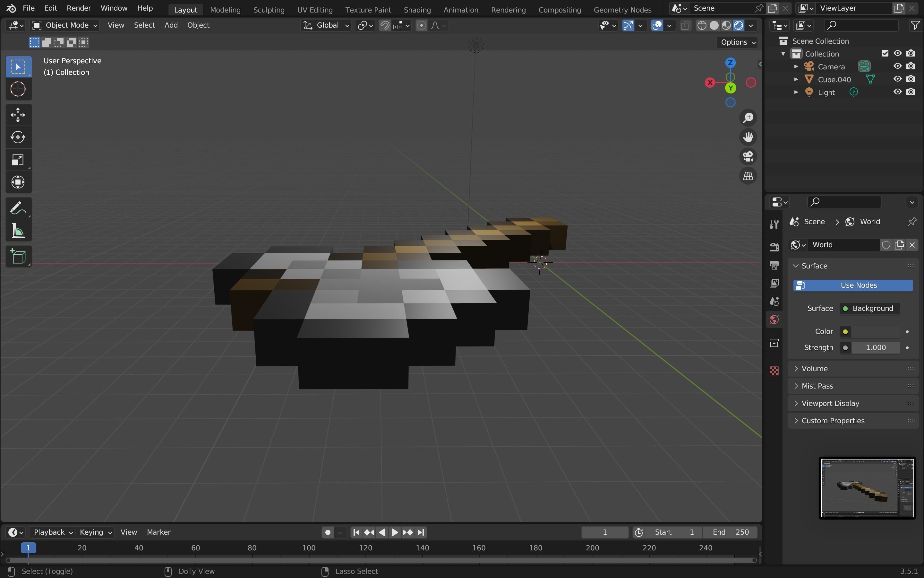This screenshot has width=924, height=578.
Task: Pin the World properties panel
Action: click(x=912, y=222)
